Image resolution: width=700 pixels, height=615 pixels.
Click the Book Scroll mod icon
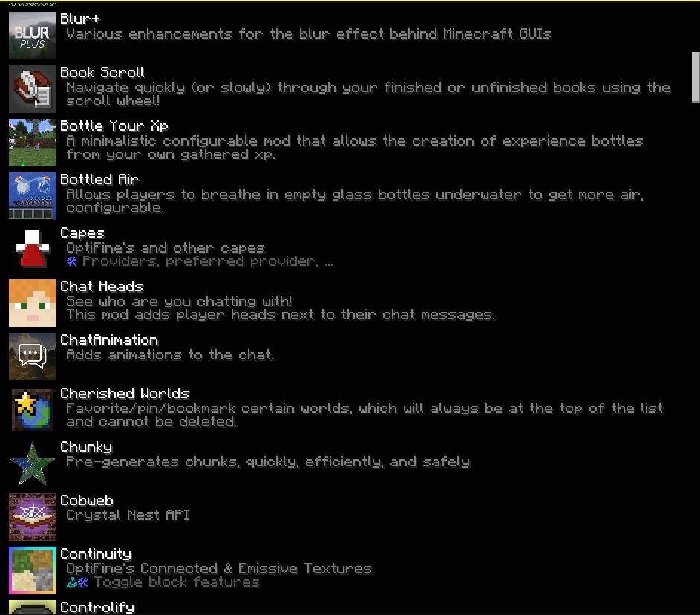[33, 89]
